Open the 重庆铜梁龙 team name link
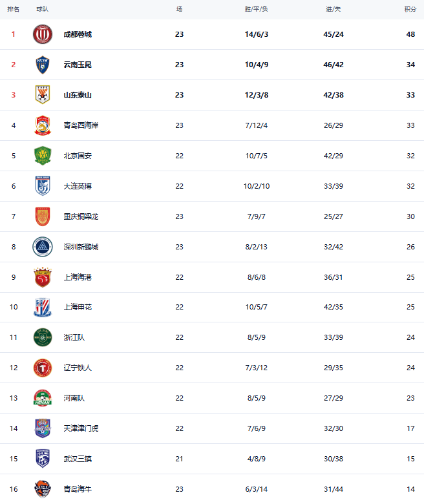This screenshot has width=424, height=504. tap(81, 216)
